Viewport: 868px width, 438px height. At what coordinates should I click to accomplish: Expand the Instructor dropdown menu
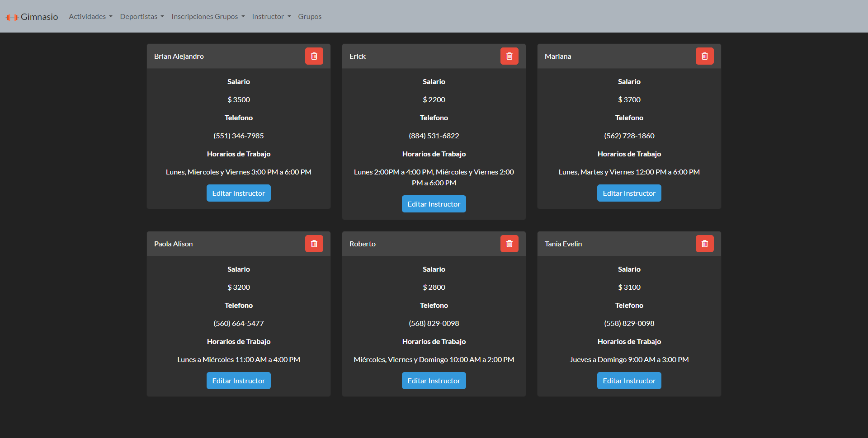point(271,16)
